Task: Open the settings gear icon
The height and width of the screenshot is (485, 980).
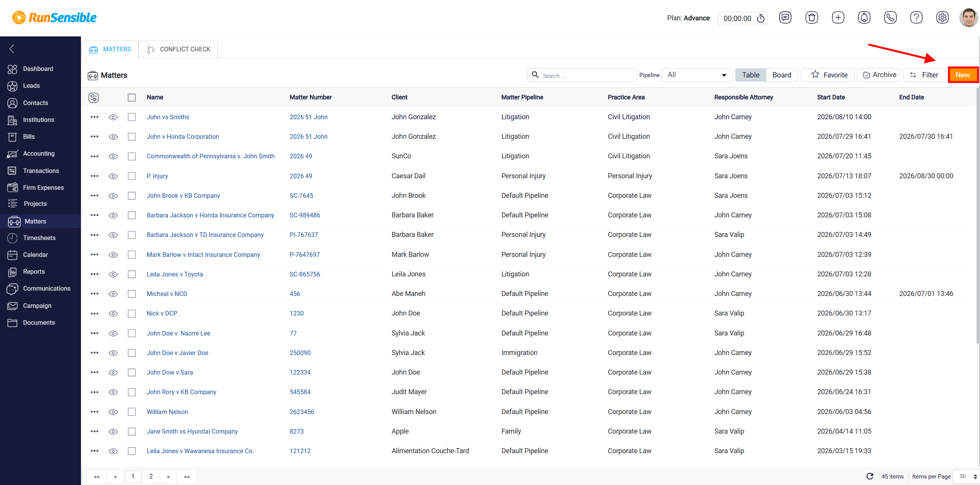Action: 942,18
